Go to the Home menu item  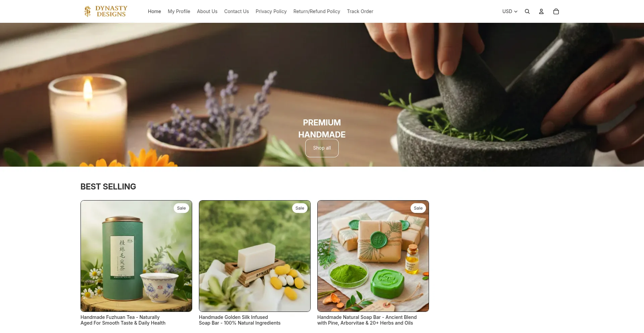154,11
